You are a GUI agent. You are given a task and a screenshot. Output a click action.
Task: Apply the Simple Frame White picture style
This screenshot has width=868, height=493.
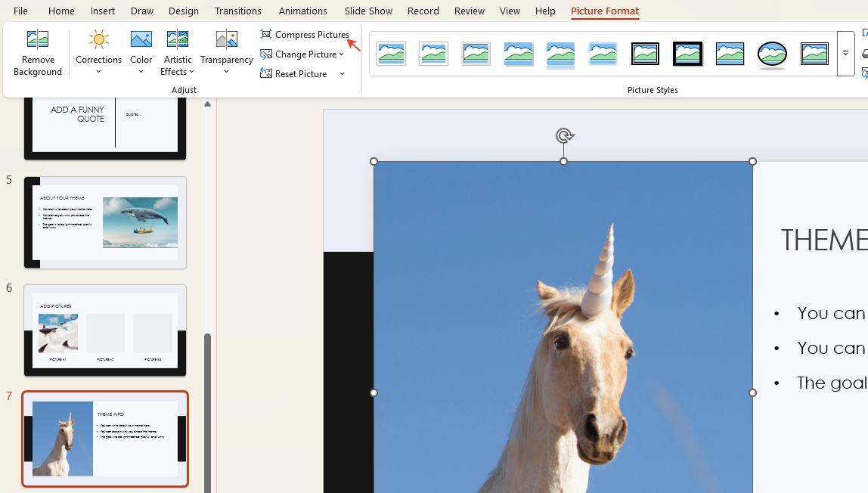[x=391, y=53]
